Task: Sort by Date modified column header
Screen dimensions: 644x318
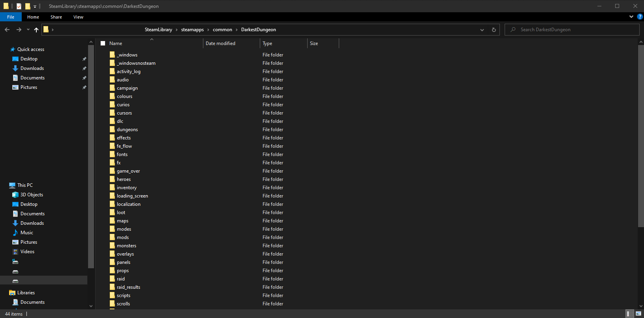Action: click(220, 43)
